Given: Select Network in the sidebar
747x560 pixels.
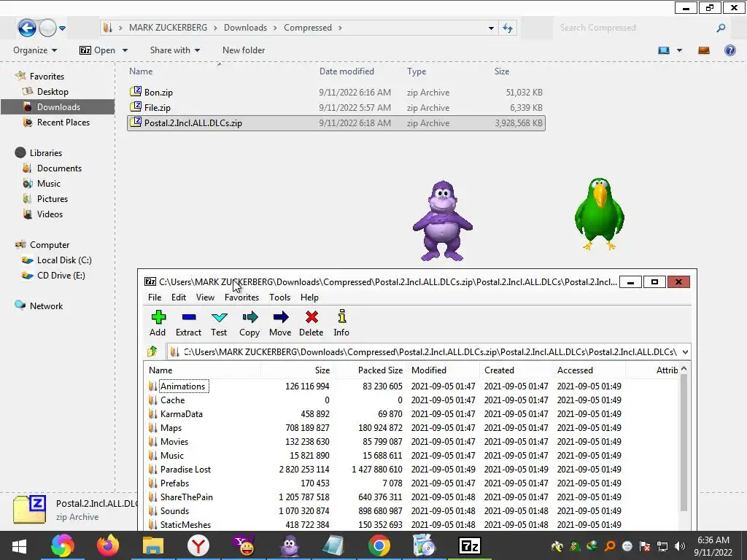Looking at the screenshot, I should point(46,306).
